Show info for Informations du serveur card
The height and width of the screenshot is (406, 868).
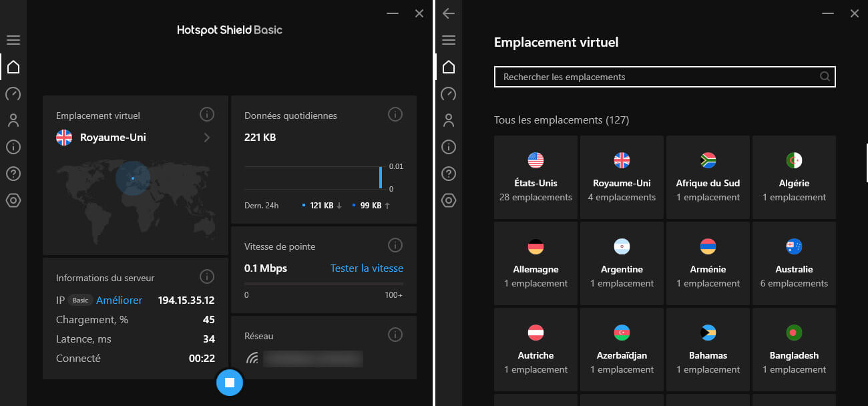207,276
